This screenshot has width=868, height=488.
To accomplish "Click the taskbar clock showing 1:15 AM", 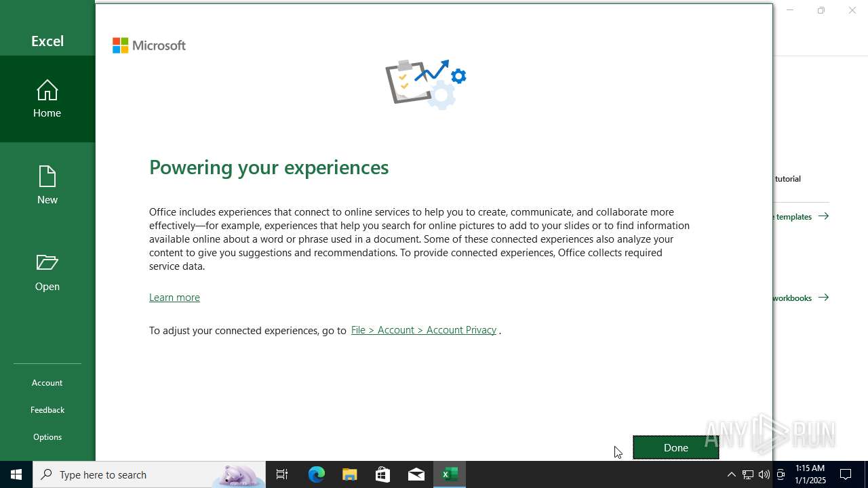I will click(x=810, y=474).
